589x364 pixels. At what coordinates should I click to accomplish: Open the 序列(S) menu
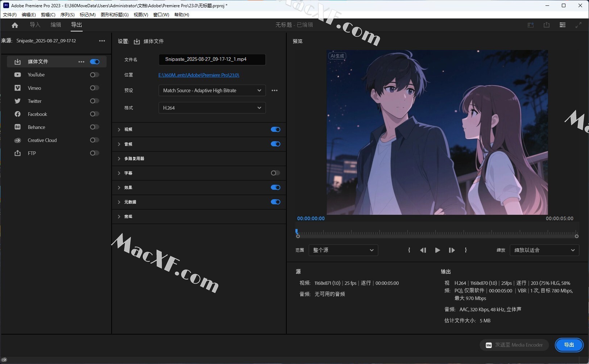pos(67,15)
